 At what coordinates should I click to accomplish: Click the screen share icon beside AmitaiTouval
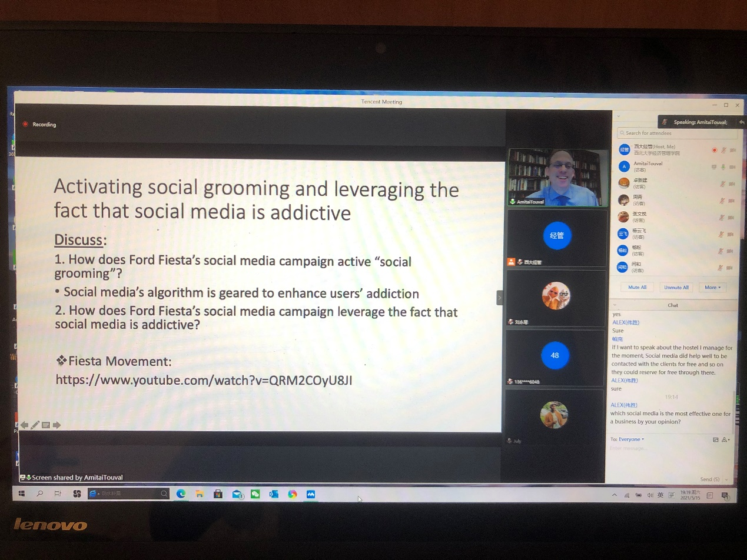(x=715, y=167)
